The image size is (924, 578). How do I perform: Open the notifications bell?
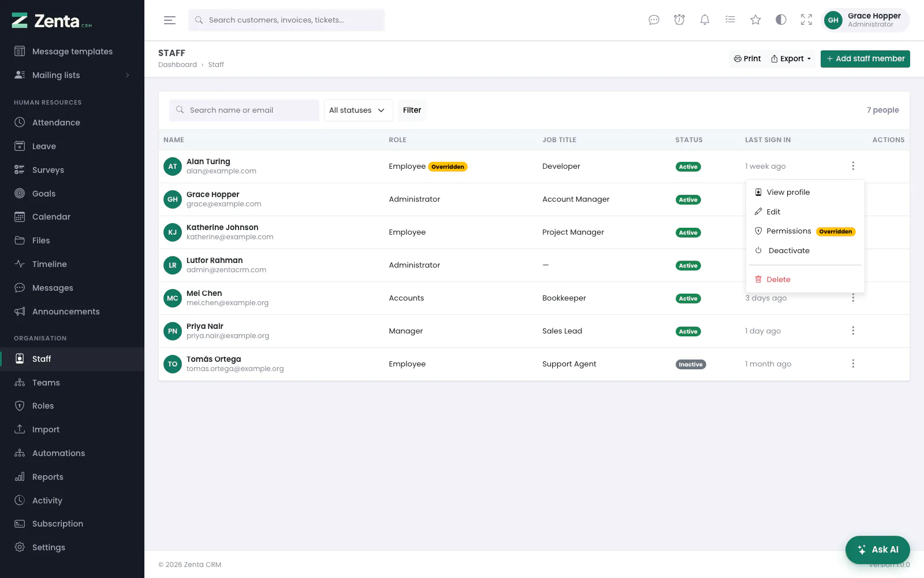(x=705, y=20)
